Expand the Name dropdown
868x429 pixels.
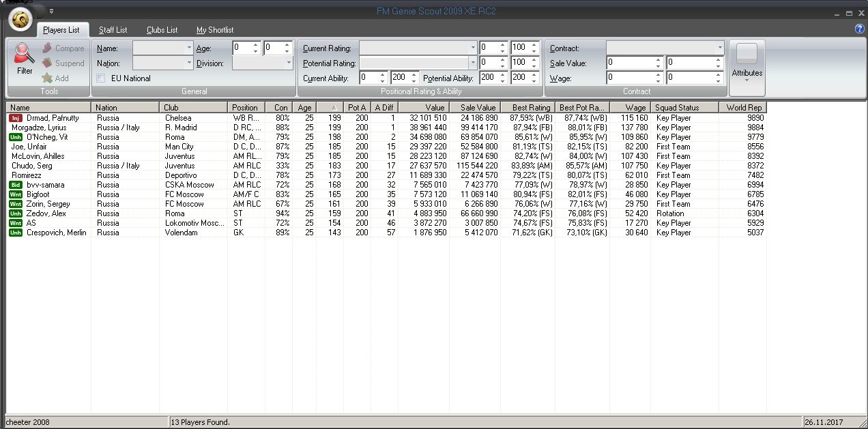tap(189, 48)
